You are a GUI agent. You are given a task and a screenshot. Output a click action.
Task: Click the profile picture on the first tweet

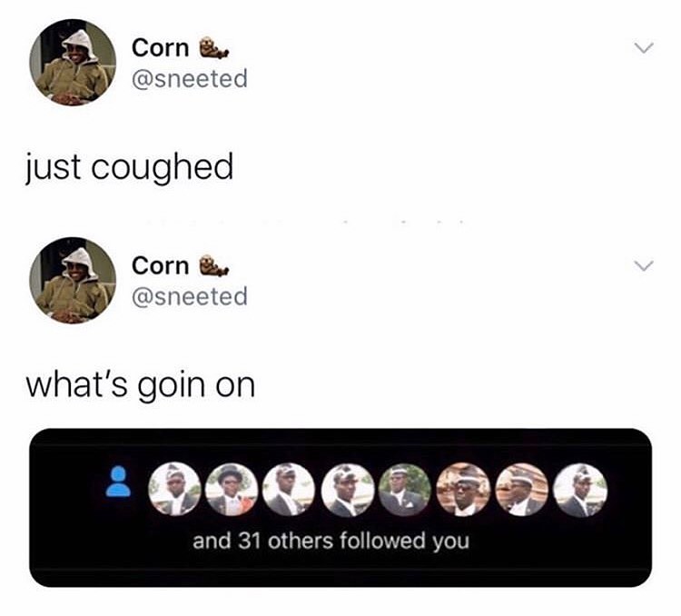73,62
